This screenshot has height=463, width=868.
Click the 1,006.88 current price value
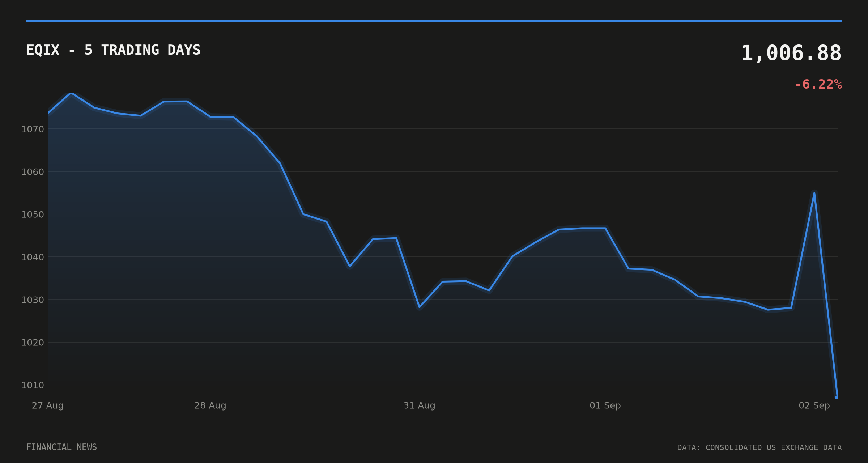click(x=791, y=54)
